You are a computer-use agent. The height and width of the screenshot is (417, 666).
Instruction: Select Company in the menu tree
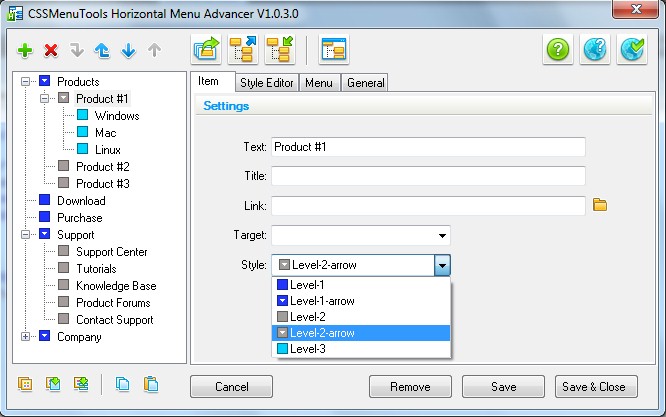(79, 336)
